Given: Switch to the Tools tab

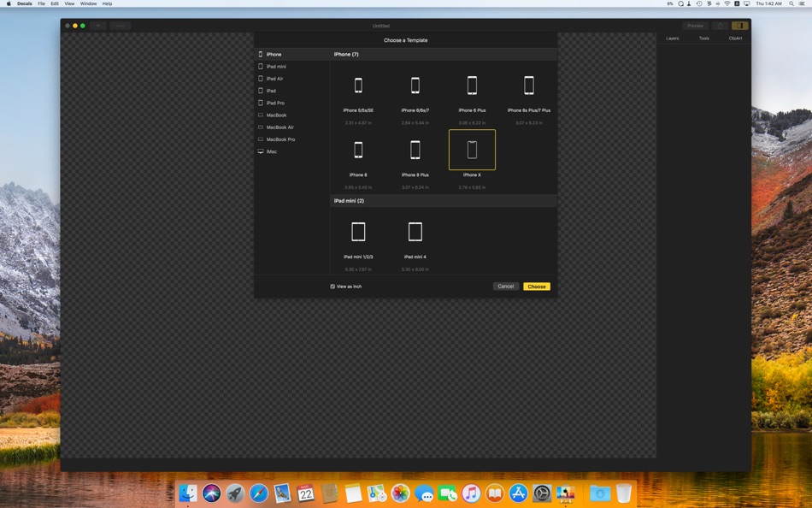Looking at the screenshot, I should point(703,38).
